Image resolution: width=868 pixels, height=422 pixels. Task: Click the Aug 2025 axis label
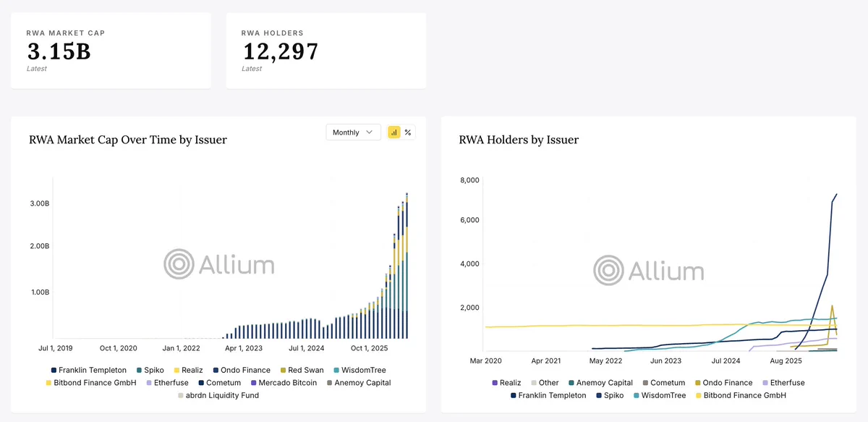tap(786, 360)
